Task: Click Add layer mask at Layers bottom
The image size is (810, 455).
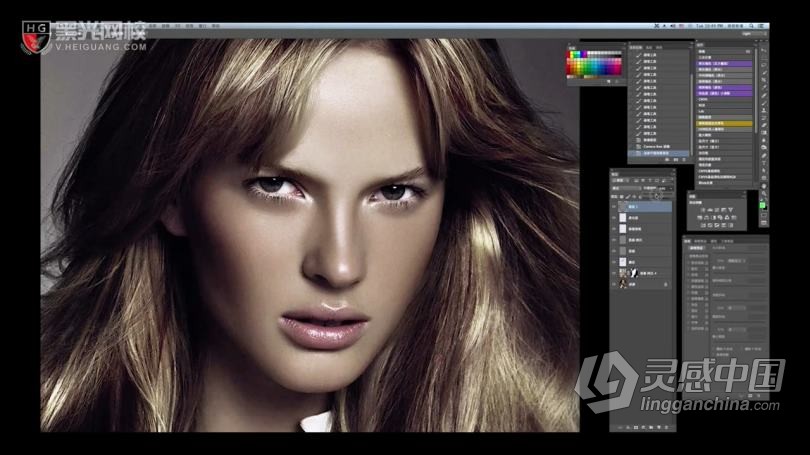Action: (636, 428)
